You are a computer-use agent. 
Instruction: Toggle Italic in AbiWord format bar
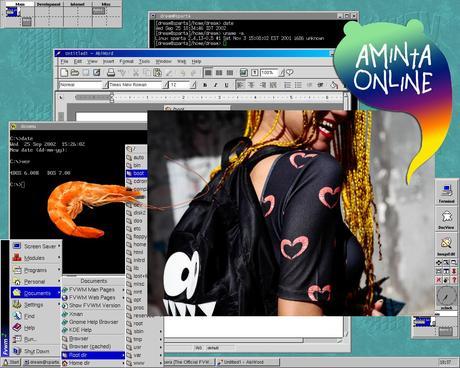[216, 85]
